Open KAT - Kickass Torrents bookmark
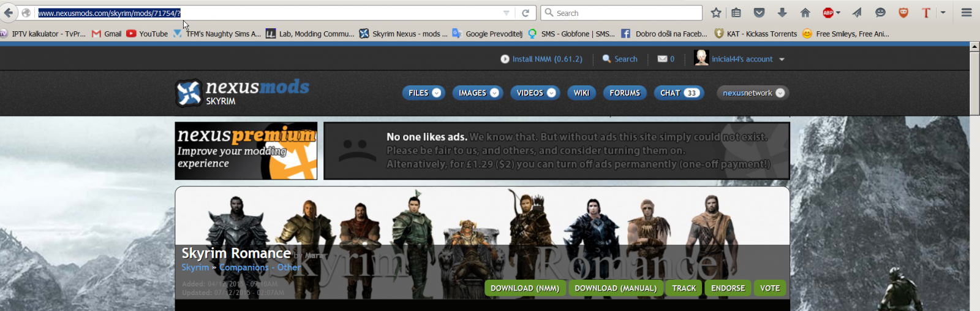980x311 pixels. pyautogui.click(x=756, y=34)
